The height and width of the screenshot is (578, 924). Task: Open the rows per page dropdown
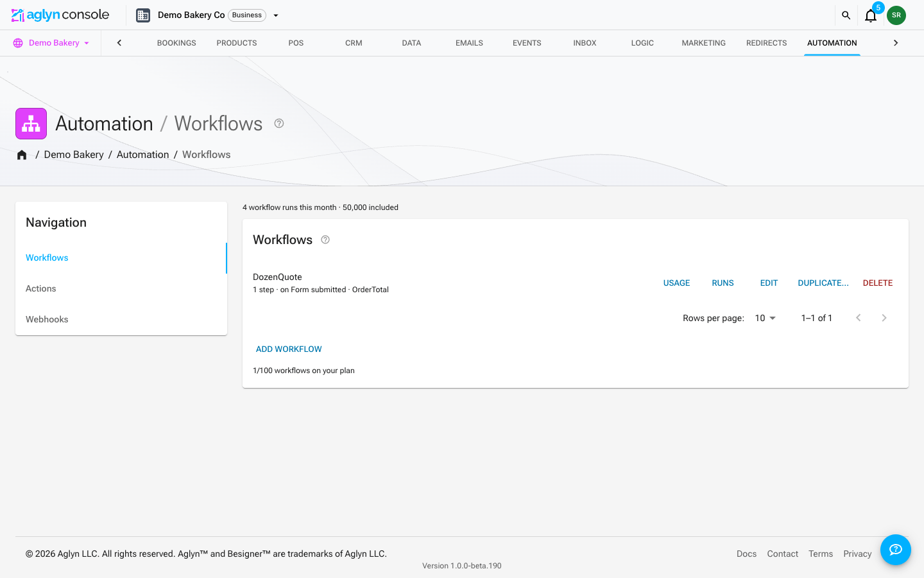pyautogui.click(x=765, y=318)
